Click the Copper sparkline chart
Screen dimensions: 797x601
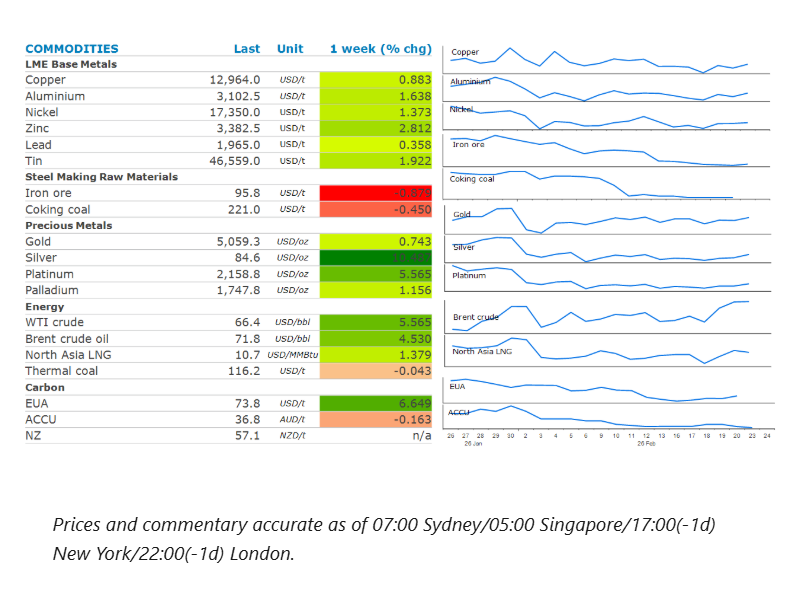[x=606, y=60]
